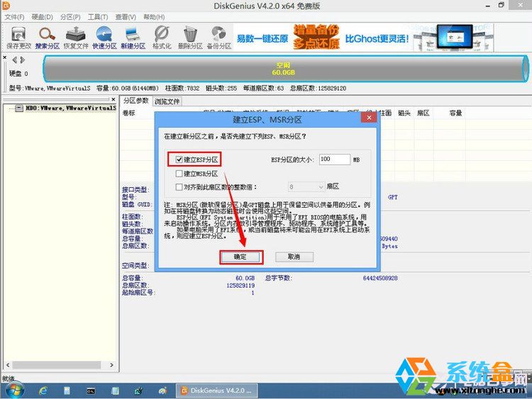
Task: Click the total bytes value 64424508928
Action: pyautogui.click(x=380, y=278)
